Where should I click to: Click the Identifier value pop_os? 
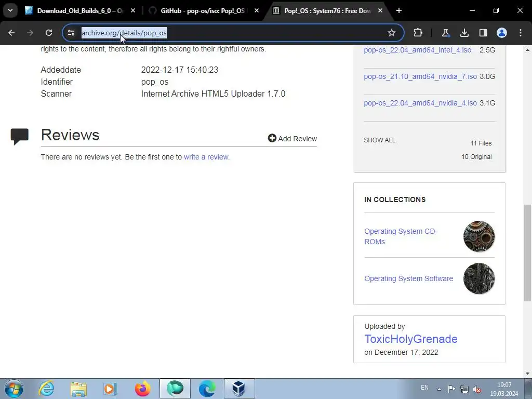point(155,82)
